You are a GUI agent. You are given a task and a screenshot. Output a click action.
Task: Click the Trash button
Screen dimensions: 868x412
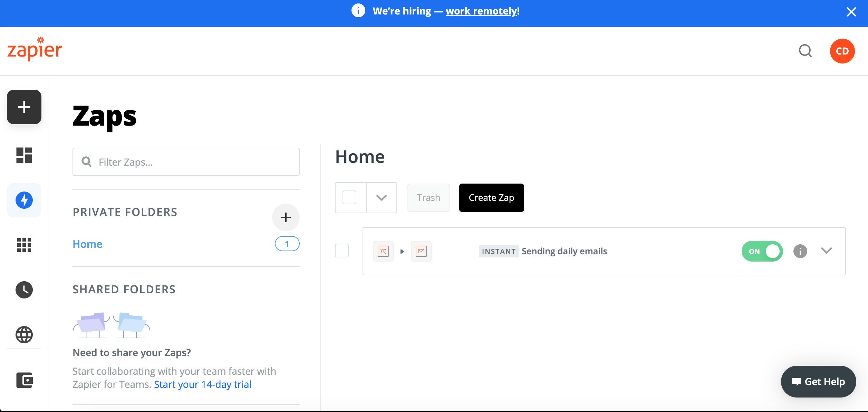click(x=428, y=198)
